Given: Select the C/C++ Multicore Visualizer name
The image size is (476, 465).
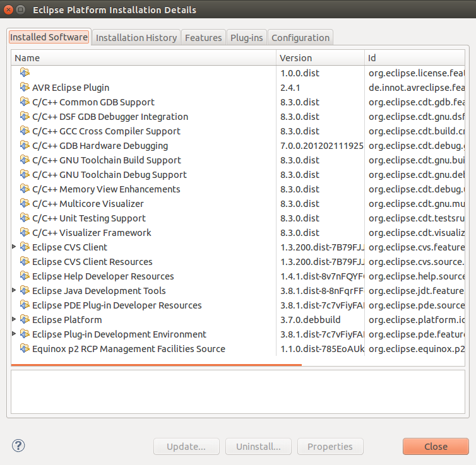Looking at the screenshot, I should 88,204.
